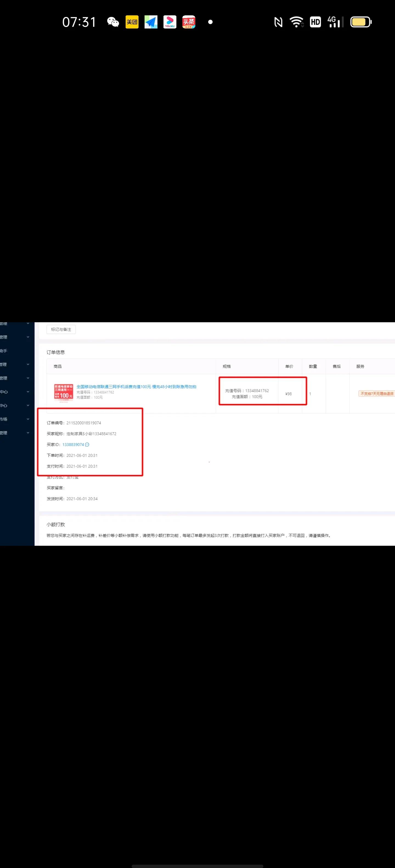Click the 买家留言 label
Image resolution: width=395 pixels, height=868 pixels.
[56, 488]
